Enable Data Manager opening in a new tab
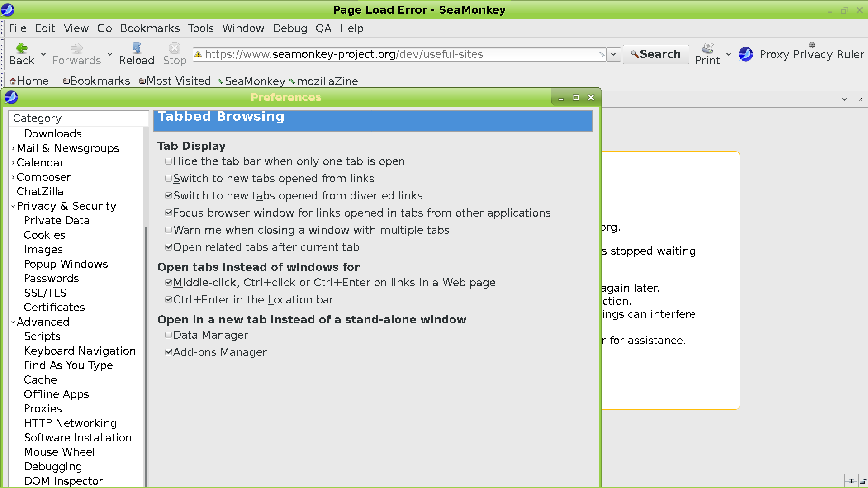The height and width of the screenshot is (488, 868). click(168, 335)
